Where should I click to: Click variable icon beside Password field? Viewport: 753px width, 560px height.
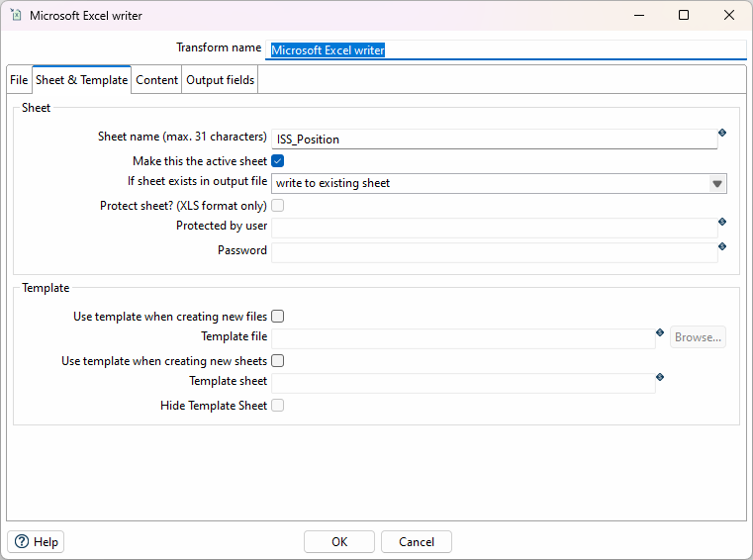coord(721,246)
